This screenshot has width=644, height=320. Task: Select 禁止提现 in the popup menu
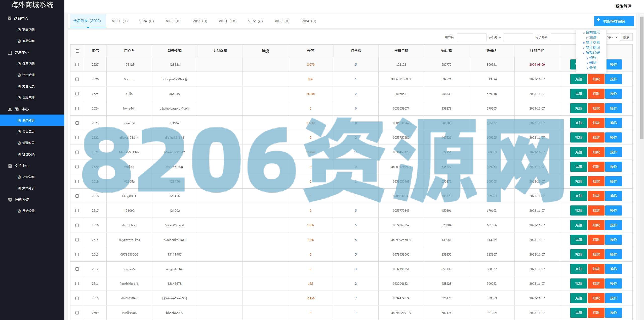592,48
